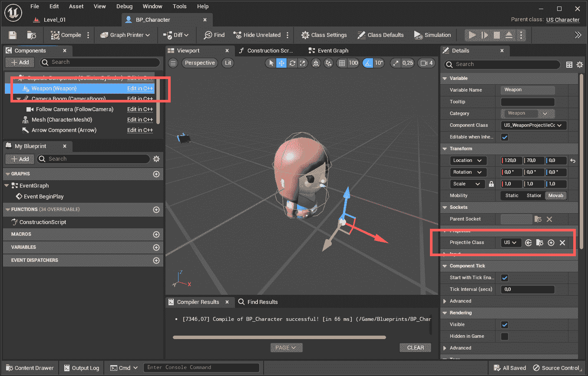The height and width of the screenshot is (376, 588).
Task: Click Edit in C++ next to Weapon component
Action: (x=140, y=88)
